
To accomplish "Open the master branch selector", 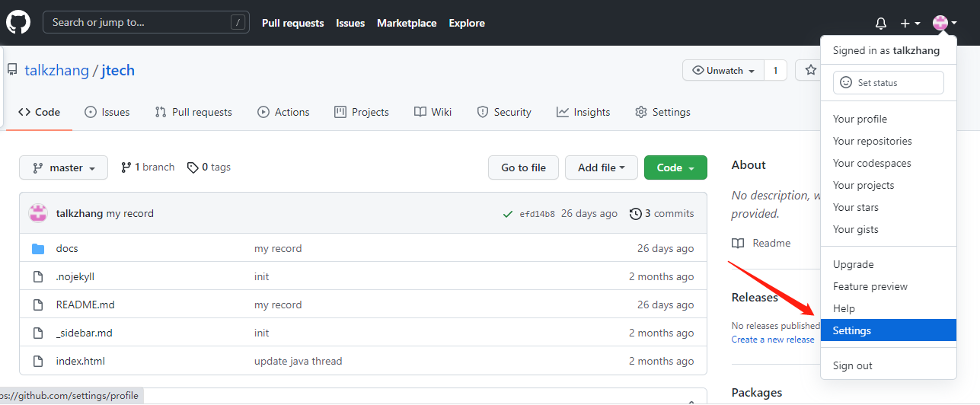I will point(63,167).
